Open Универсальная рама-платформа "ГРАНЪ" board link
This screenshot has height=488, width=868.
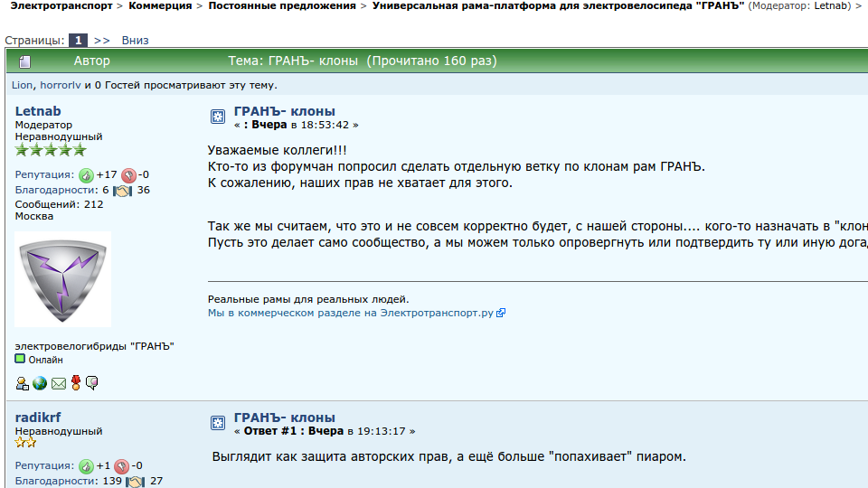click(558, 6)
